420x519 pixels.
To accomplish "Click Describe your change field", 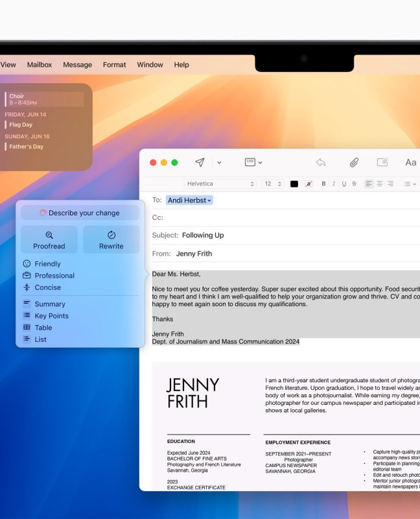I will click(x=80, y=213).
